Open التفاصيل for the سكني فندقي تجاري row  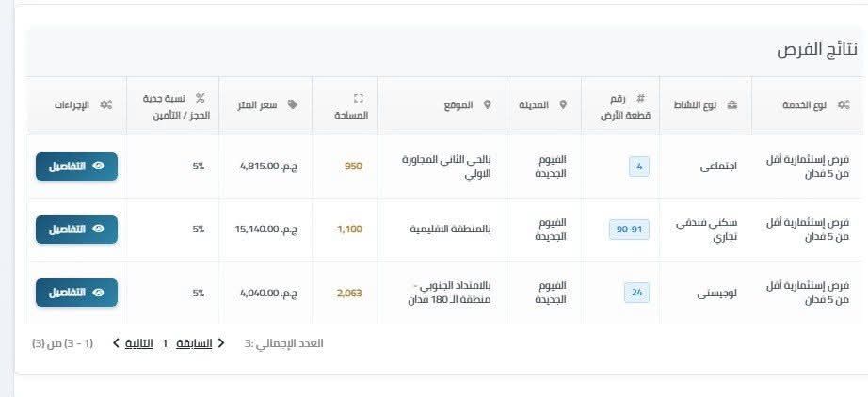point(77,230)
